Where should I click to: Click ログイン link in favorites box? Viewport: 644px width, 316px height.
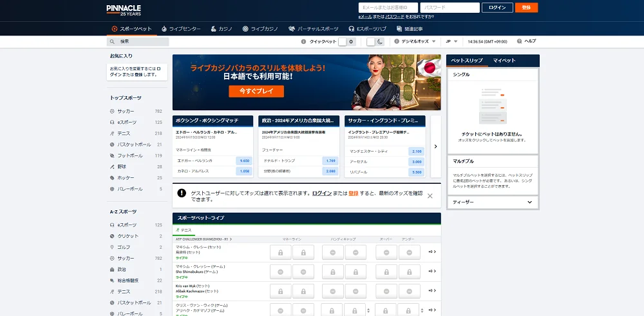click(135, 72)
